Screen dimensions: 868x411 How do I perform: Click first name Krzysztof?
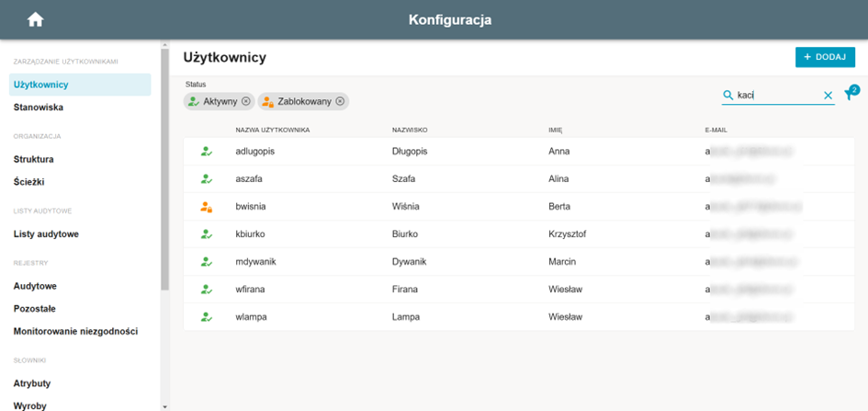tap(568, 234)
